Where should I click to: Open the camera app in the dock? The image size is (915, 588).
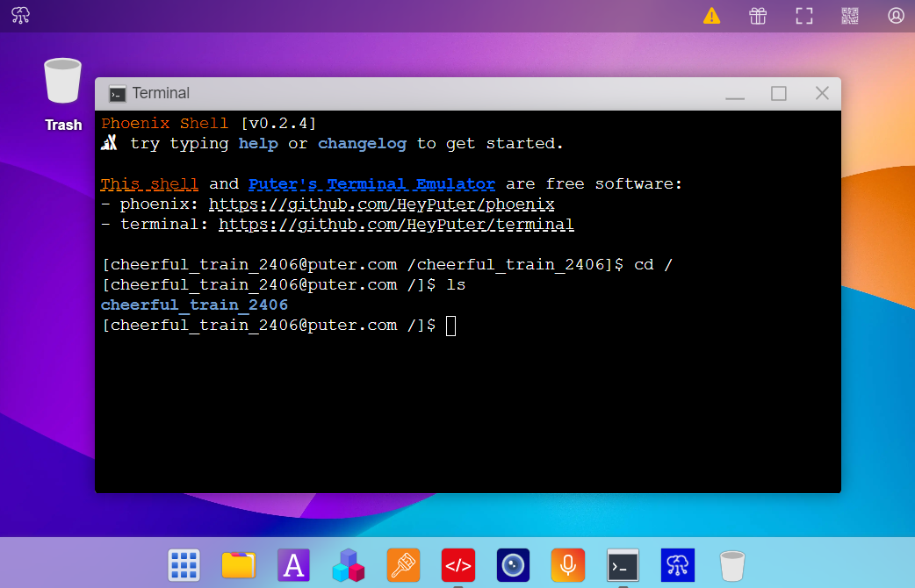pyautogui.click(x=512, y=565)
